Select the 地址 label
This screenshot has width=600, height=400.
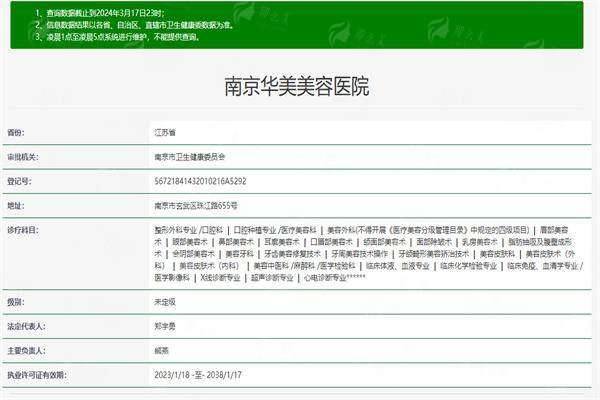[x=16, y=206]
